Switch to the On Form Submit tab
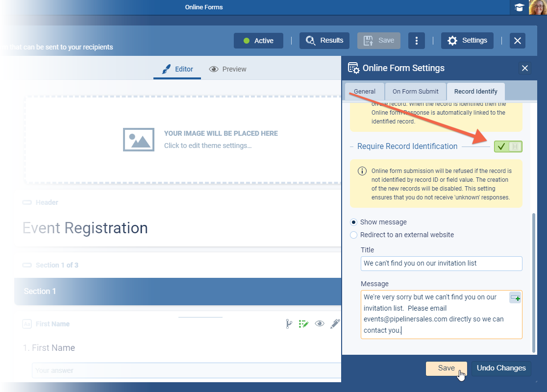The height and width of the screenshot is (392, 547). (415, 92)
